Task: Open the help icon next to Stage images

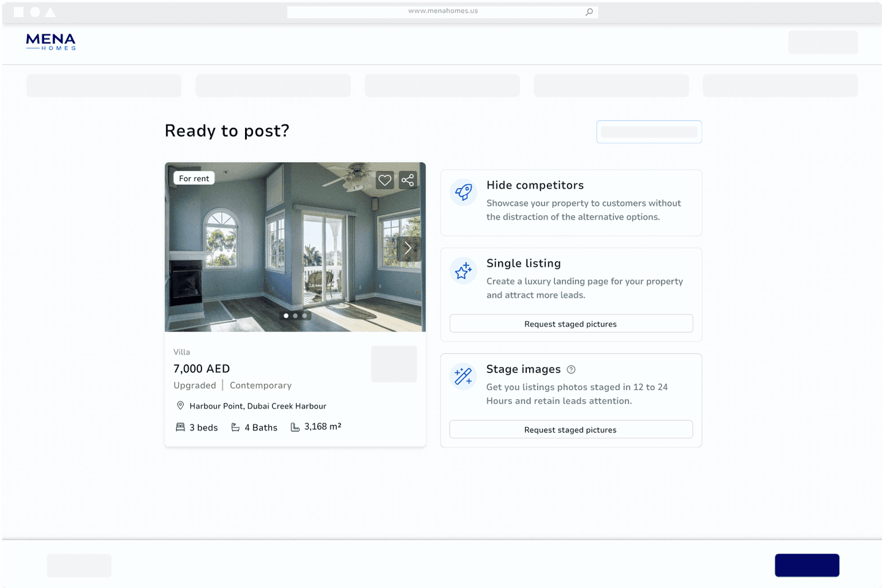Action: [x=571, y=369]
